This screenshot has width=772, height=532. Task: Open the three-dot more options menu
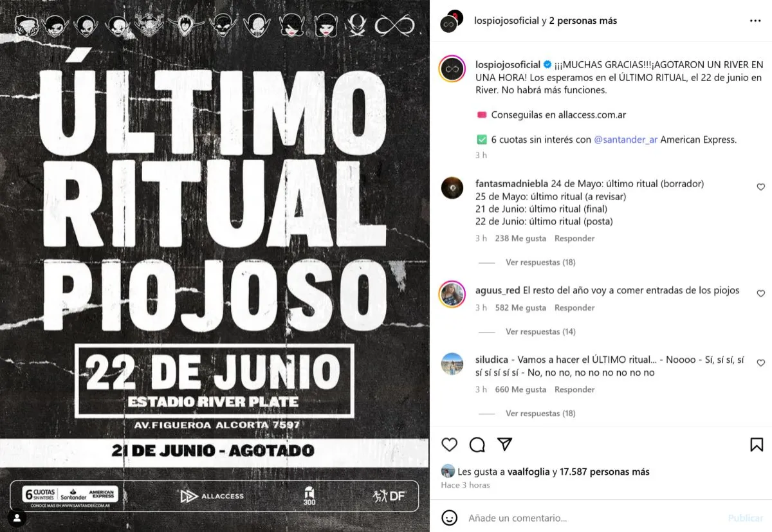[x=755, y=21]
